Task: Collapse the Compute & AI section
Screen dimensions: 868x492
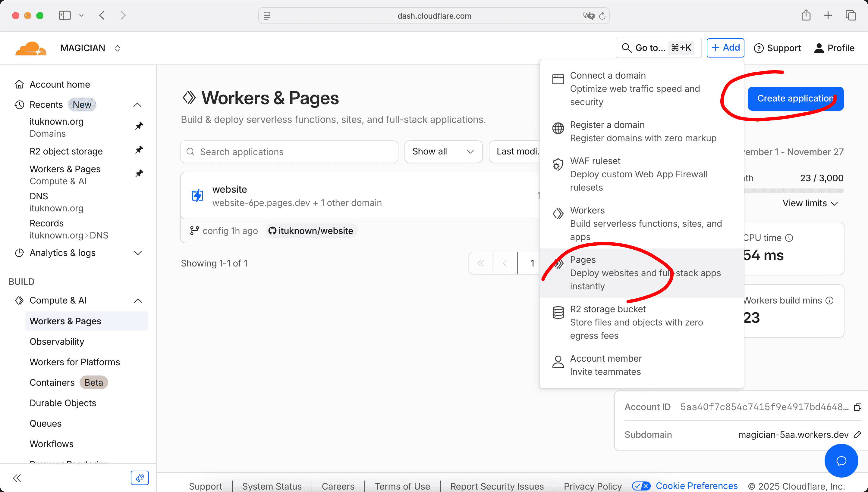Action: coord(138,300)
